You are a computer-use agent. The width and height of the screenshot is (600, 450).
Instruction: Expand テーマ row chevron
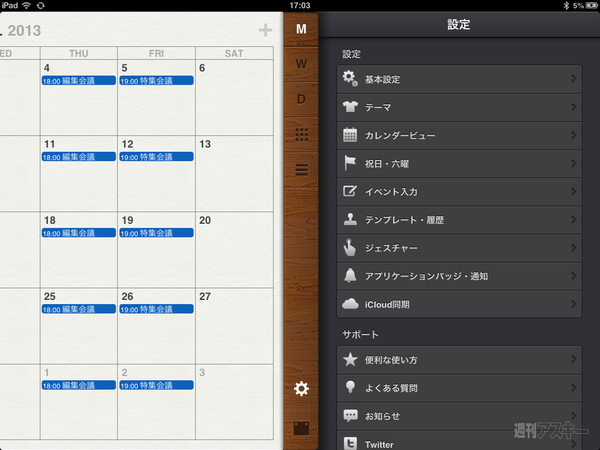pos(574,107)
